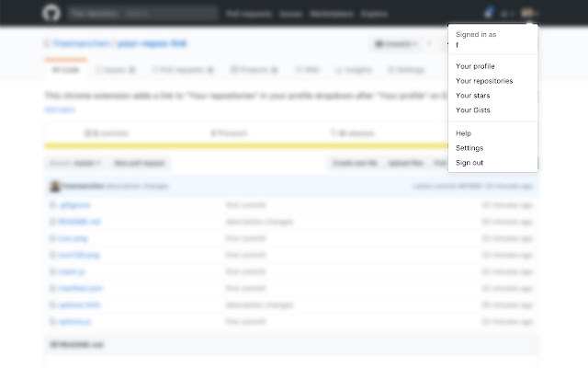Open the notifications bell icon
Image resolution: width=588 pixels, height=368 pixels.
tap(489, 13)
